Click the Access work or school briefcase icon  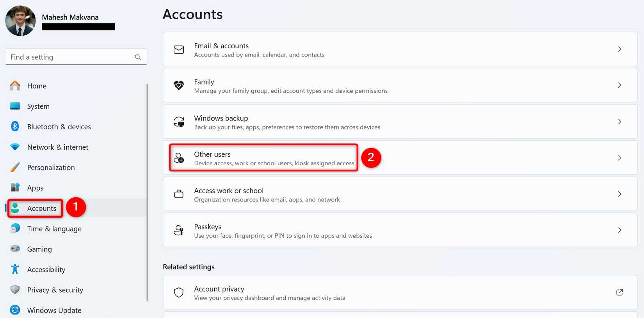pyautogui.click(x=179, y=194)
